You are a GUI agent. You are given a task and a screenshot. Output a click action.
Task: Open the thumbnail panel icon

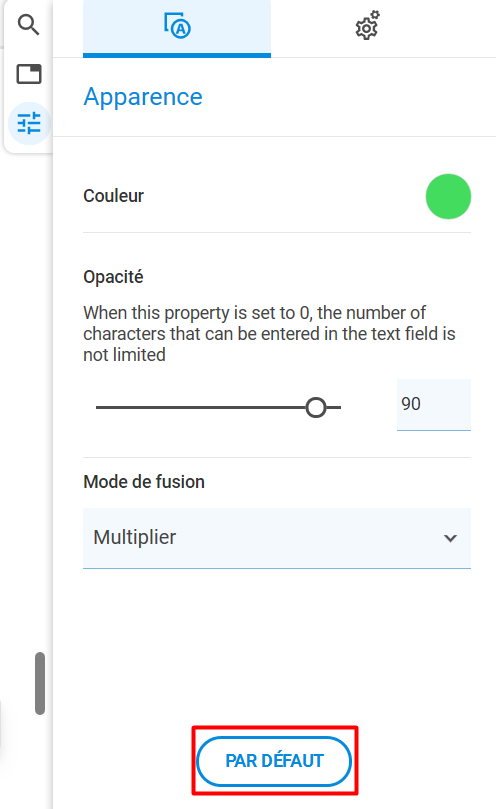29,74
